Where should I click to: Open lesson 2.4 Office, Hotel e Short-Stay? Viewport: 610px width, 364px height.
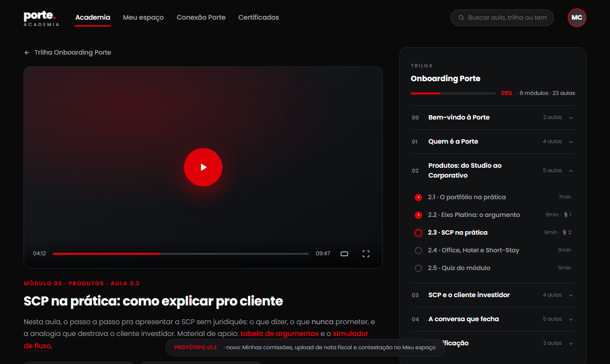click(x=492, y=250)
